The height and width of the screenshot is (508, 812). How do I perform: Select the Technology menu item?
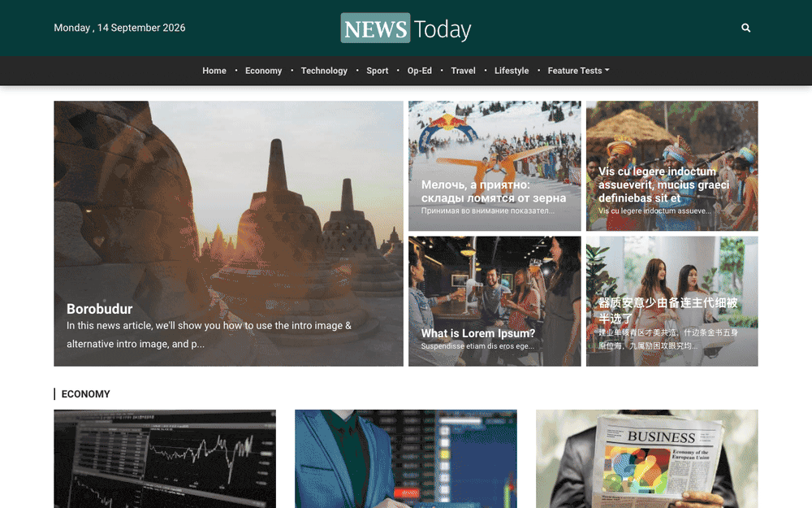324,71
